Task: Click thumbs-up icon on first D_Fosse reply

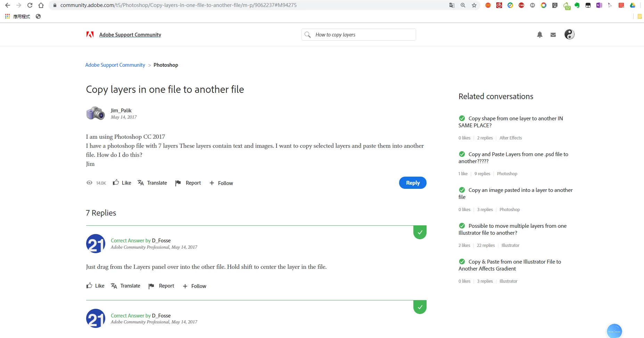Action: pos(89,285)
